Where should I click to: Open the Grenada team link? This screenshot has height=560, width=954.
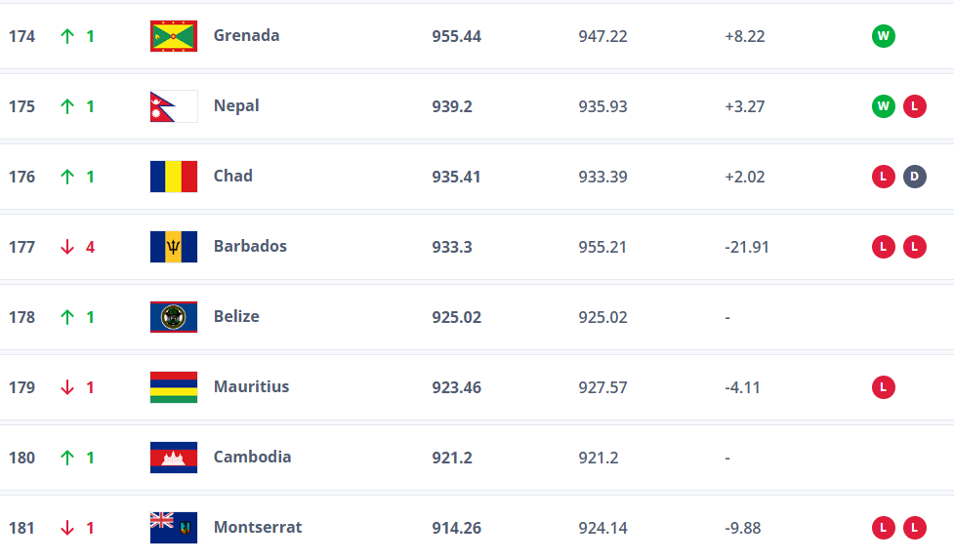point(246,35)
